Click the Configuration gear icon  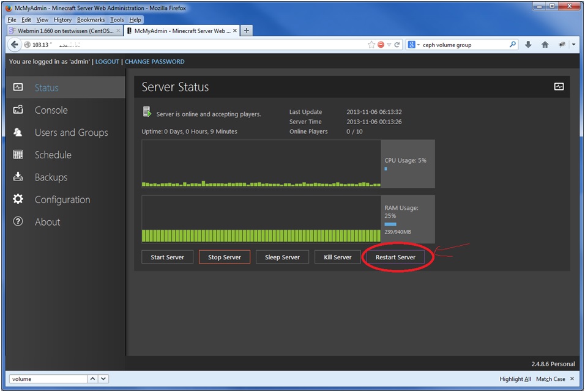[x=18, y=199]
